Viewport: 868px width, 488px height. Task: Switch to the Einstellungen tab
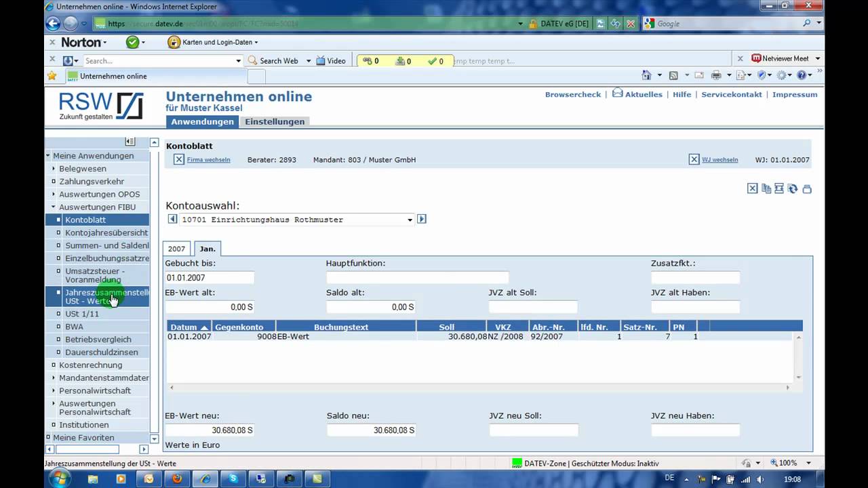(275, 121)
